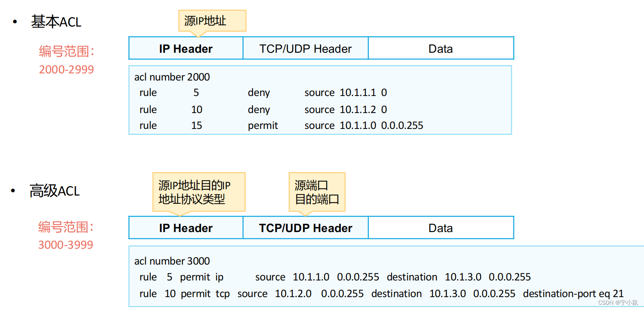Click the 基本ACL heading
This screenshot has width=644, height=309.
click(x=56, y=22)
